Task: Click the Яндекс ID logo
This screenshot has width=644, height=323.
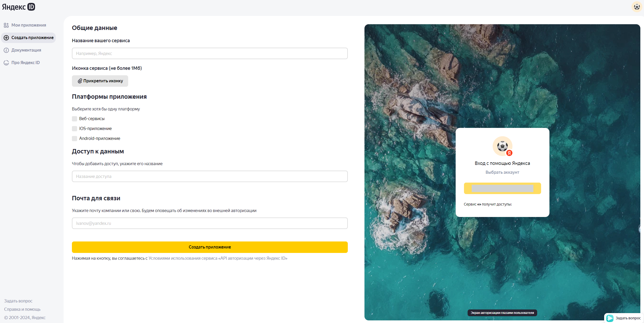Action: [x=18, y=7]
